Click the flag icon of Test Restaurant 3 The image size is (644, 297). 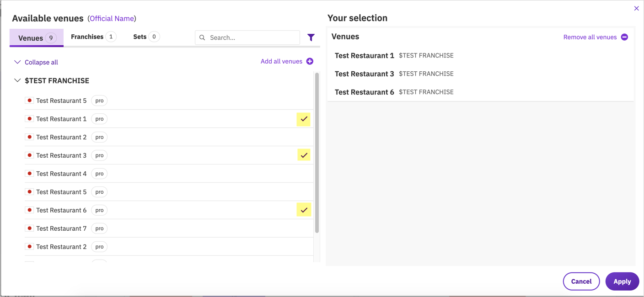coord(29,155)
